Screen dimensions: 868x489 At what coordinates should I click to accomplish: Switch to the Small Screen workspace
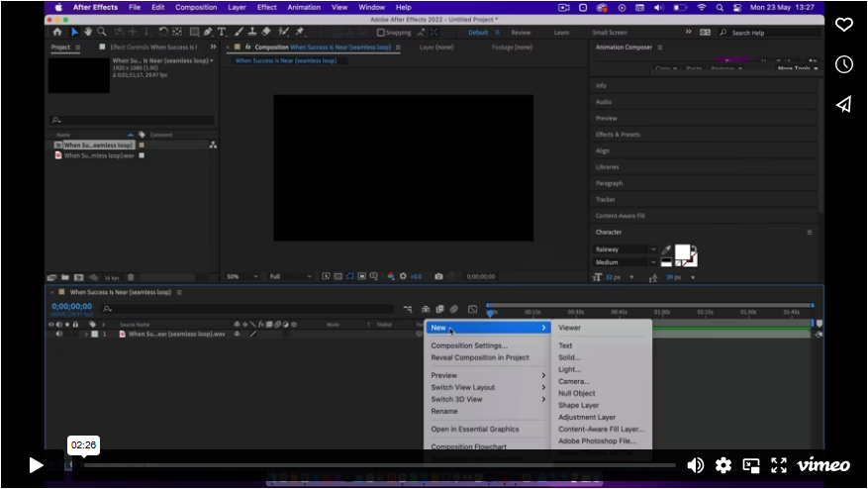pyautogui.click(x=610, y=33)
